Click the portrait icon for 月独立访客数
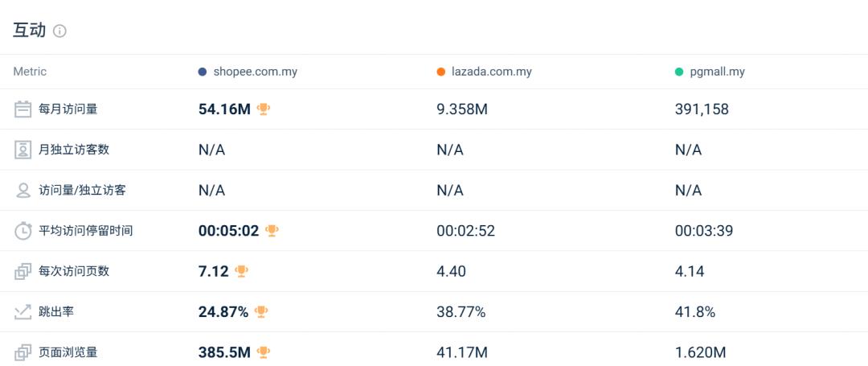 click(x=23, y=150)
